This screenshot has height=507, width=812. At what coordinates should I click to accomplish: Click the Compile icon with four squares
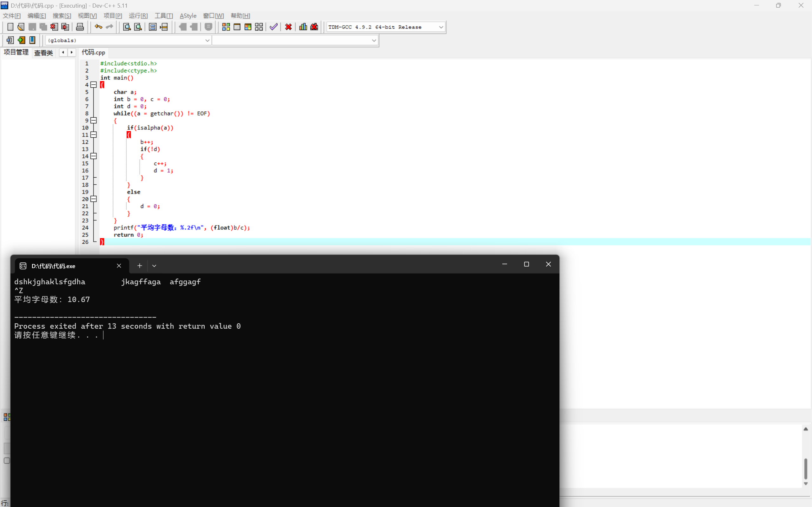[x=226, y=27]
